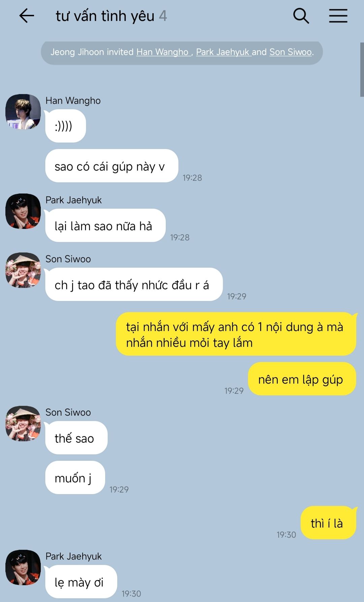Screen dimensions: 364x602
Task: Tap Son Siwoo's avatar beside 'ch j tao' message
Action: point(23,270)
